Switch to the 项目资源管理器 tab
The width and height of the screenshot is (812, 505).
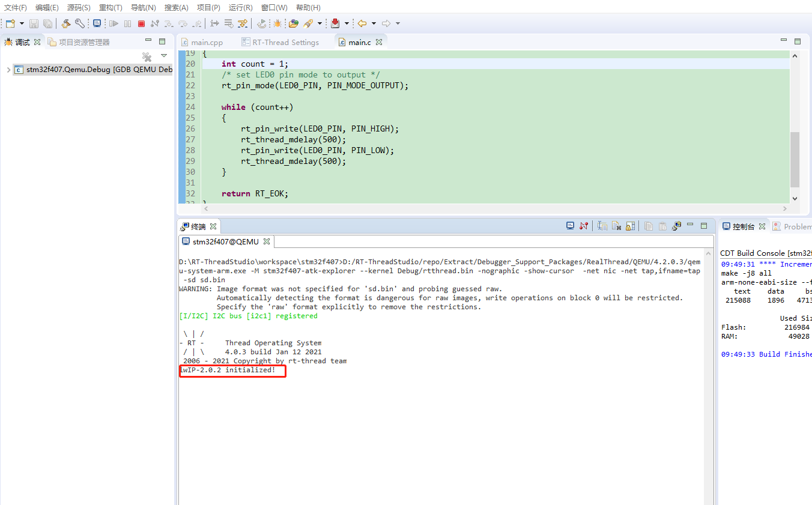coord(79,42)
